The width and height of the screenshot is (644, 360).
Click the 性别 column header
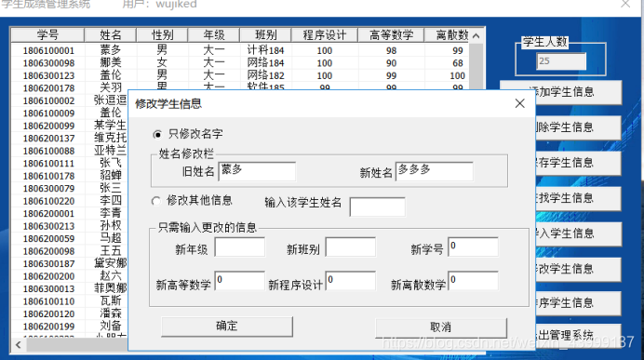click(x=162, y=35)
